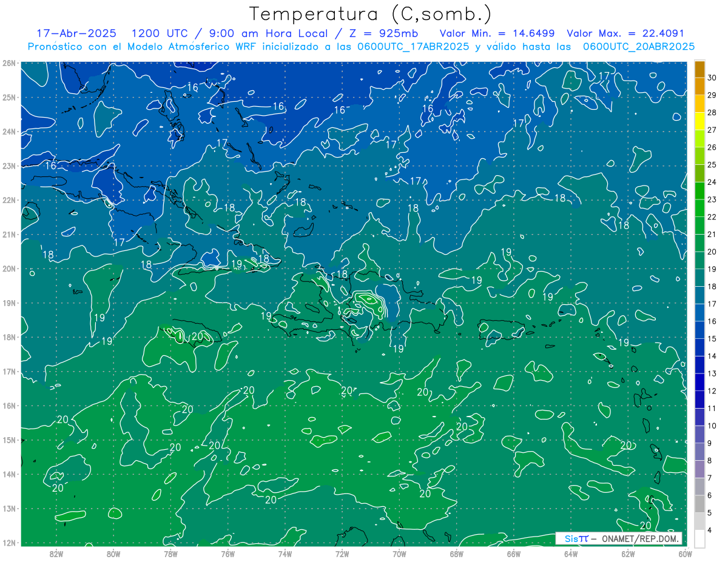Click the bright yellow segment between 27 and 28
This screenshot has height=562, width=728.
coord(699,121)
